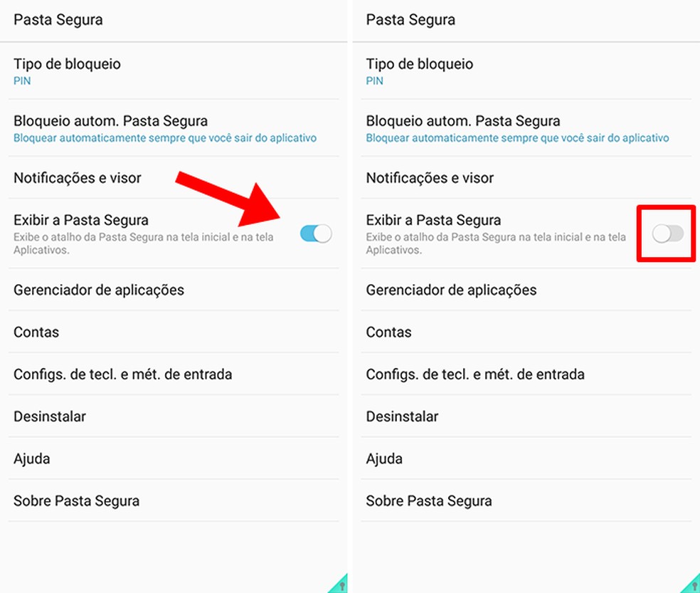Open Gerenciador de aplicações in right screen
The image size is (700, 593).
pyautogui.click(x=526, y=290)
